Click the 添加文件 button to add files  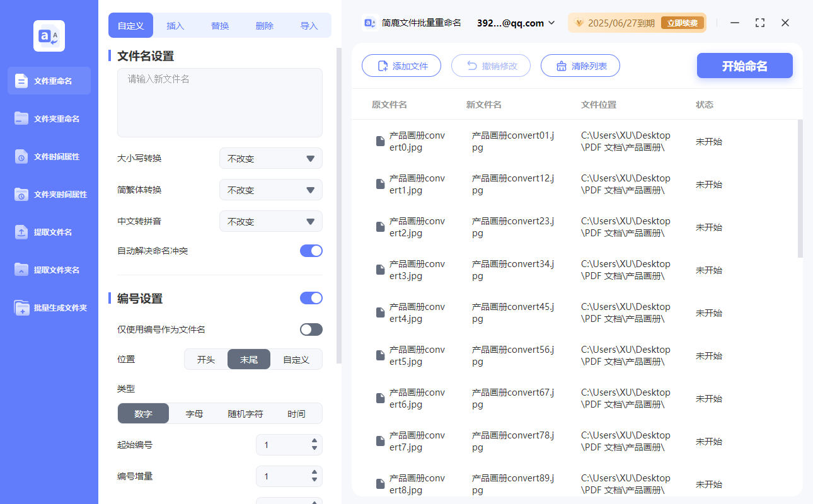point(401,66)
